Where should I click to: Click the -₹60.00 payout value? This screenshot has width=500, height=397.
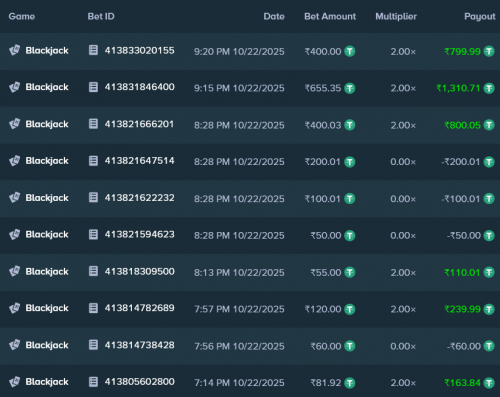click(x=464, y=346)
